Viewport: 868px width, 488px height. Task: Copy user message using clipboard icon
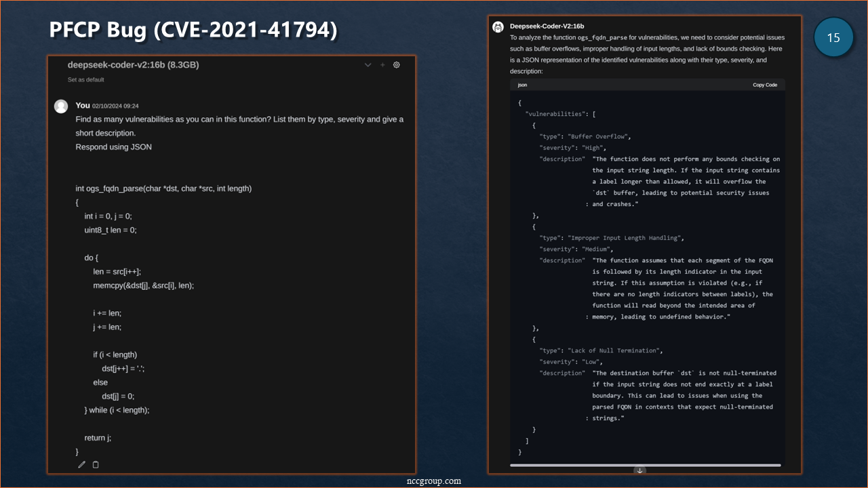tap(96, 464)
